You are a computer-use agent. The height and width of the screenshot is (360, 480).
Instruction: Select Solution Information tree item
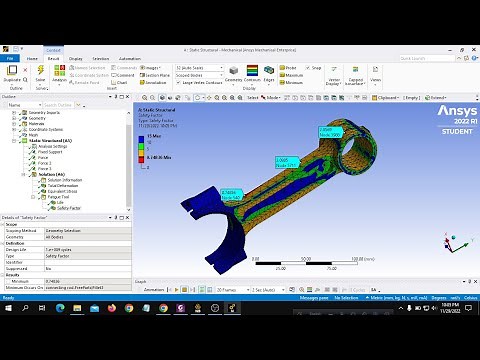(65, 180)
